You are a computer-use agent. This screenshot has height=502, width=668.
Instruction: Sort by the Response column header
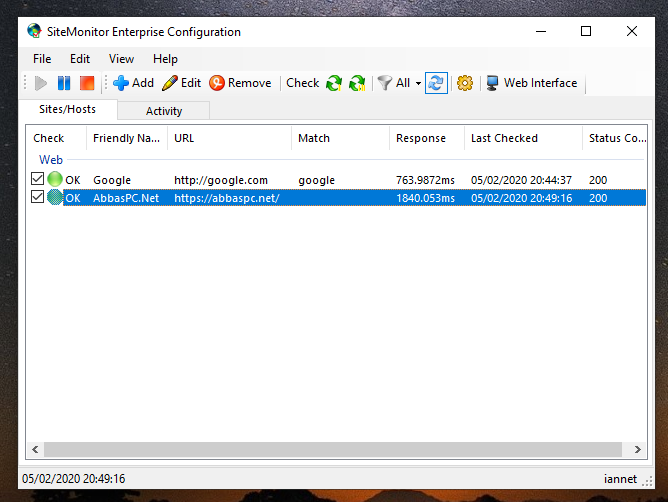click(x=427, y=138)
